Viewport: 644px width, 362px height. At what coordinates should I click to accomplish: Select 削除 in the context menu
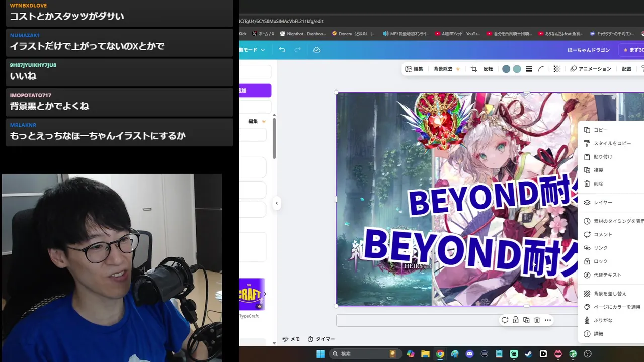tap(611, 184)
